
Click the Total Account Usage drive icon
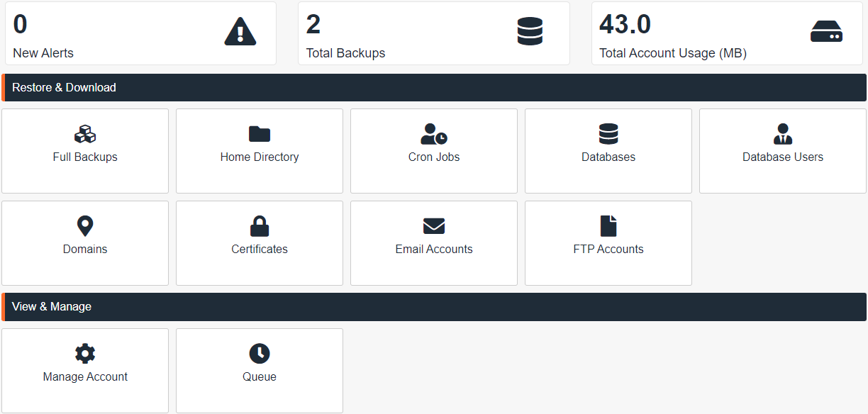[x=826, y=32]
